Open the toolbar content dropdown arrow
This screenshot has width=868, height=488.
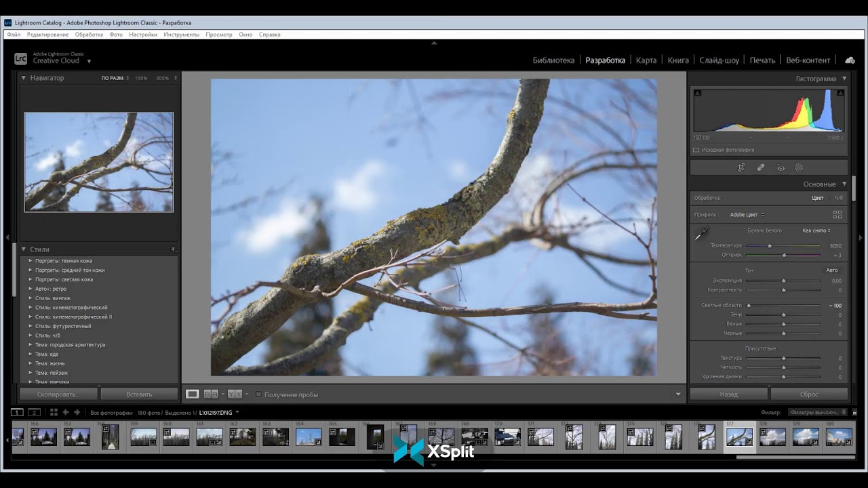[x=678, y=394]
